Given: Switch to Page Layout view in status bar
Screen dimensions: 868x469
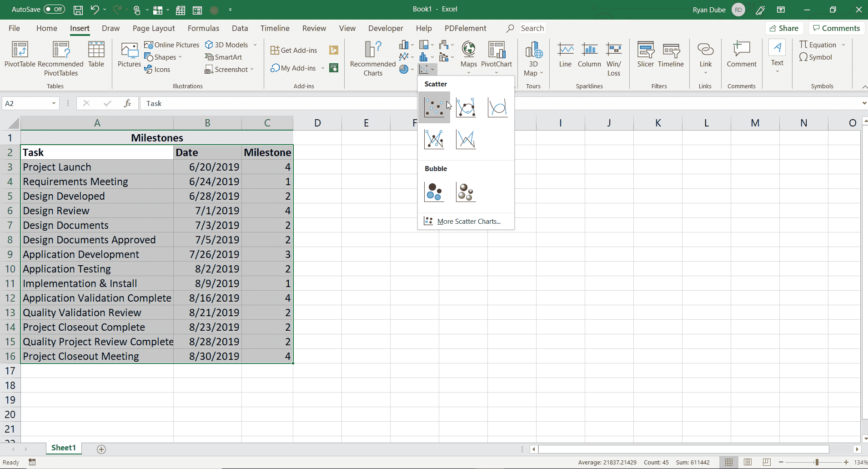Looking at the screenshot, I should (x=748, y=462).
